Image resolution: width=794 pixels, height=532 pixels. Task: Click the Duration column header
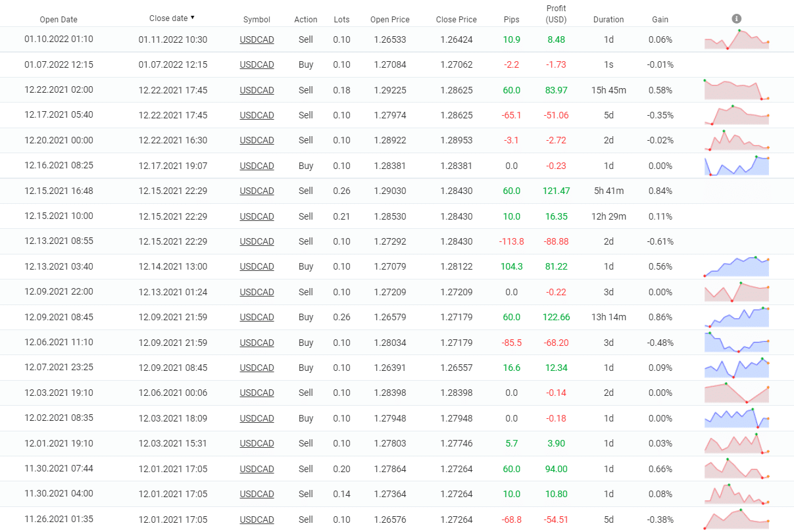[x=608, y=19]
